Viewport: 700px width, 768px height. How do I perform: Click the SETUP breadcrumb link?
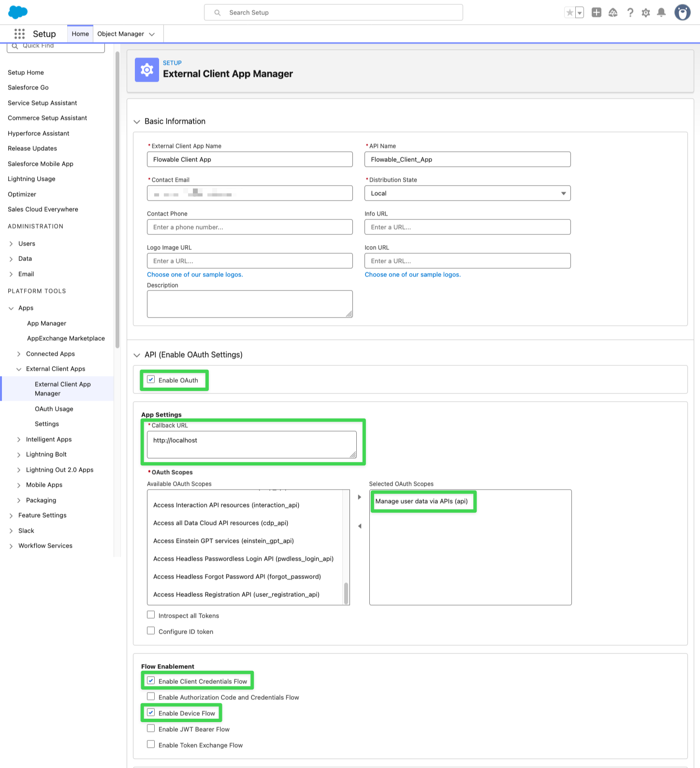[x=172, y=63]
